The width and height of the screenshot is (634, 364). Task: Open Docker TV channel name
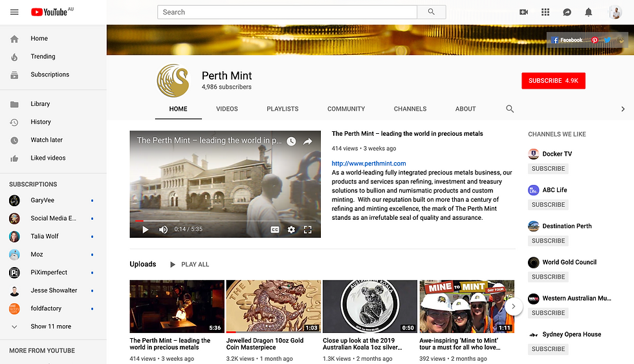coord(557,154)
